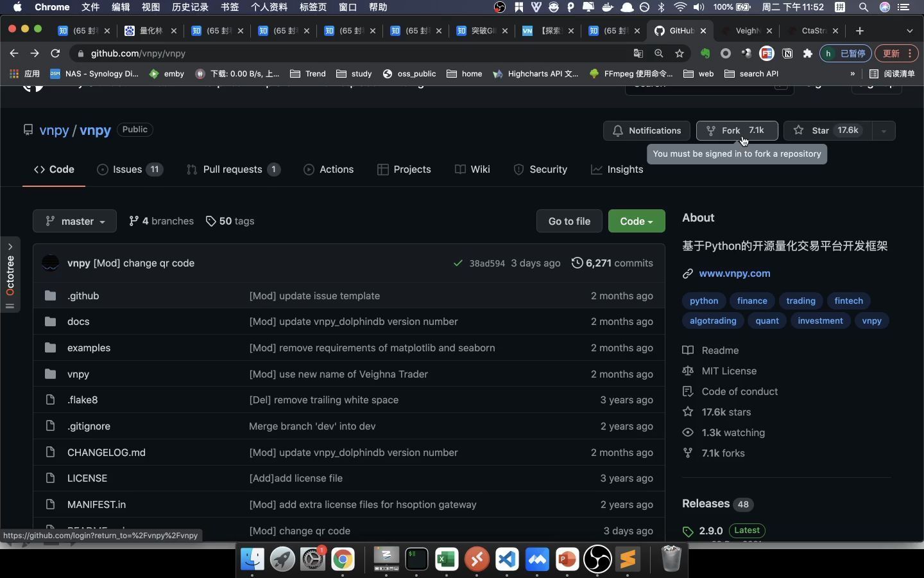This screenshot has width=924, height=578.
Task: Open the CHANGELOG.md file
Action: pyautogui.click(x=107, y=453)
